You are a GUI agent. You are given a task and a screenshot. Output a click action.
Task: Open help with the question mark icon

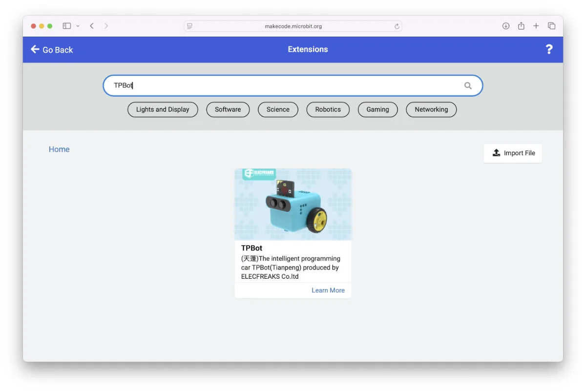coord(549,49)
